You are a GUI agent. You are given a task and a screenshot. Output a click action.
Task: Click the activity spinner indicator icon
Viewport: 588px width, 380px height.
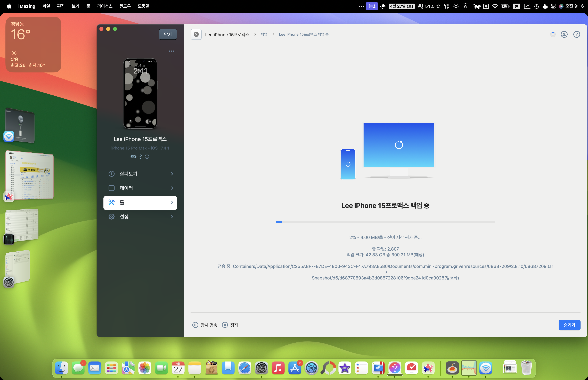pyautogui.click(x=553, y=34)
